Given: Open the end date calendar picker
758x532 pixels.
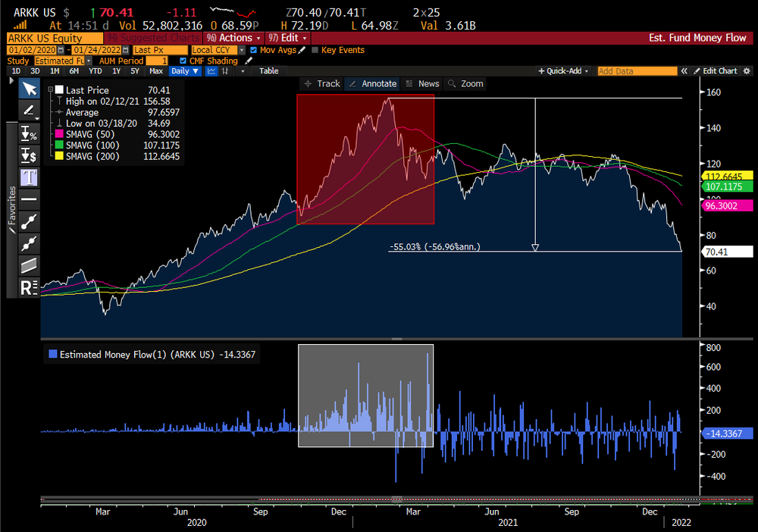Looking at the screenshot, I should [126, 50].
